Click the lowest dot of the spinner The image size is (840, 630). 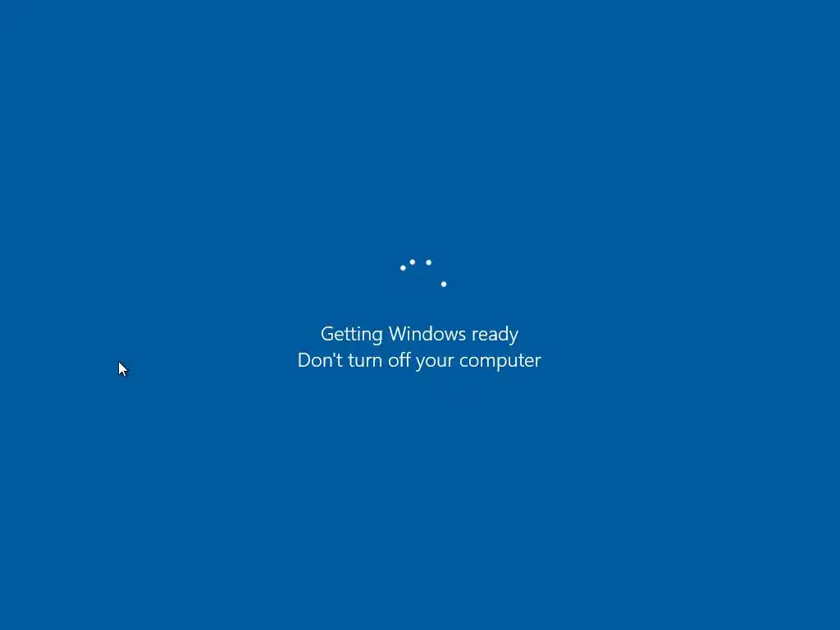tap(444, 284)
